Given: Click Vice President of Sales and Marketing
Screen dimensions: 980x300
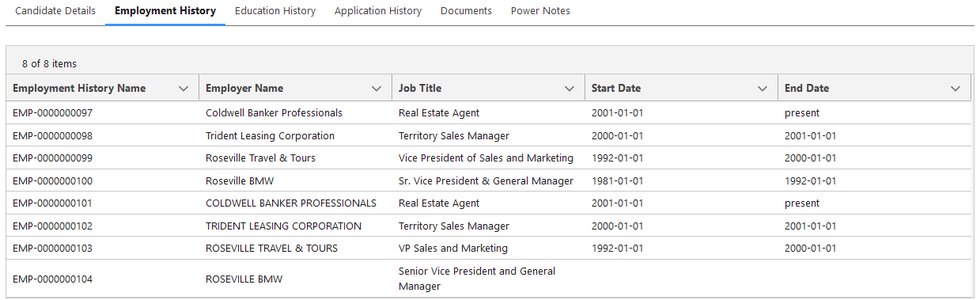Looking at the screenshot, I should pos(486,158).
